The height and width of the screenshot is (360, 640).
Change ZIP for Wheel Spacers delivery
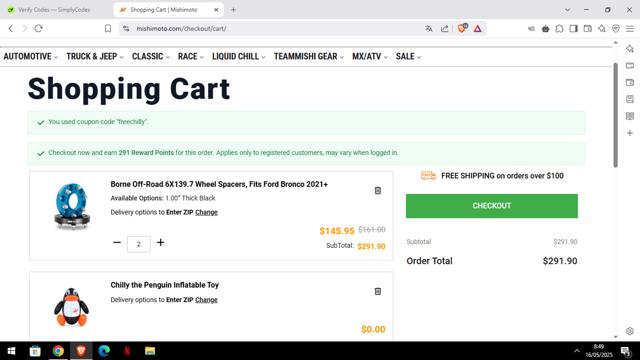point(206,212)
